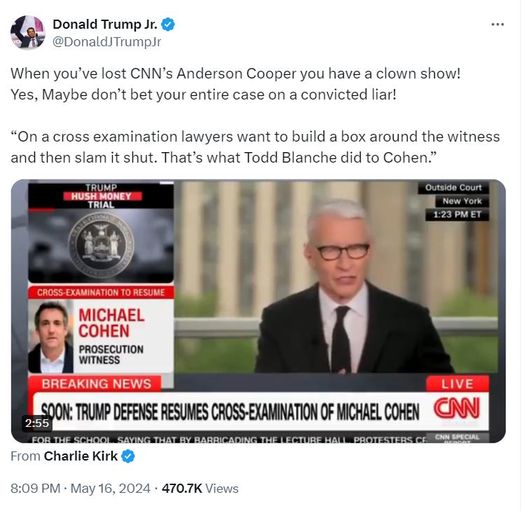
Task: Open the three-dot more options menu
Action: tap(497, 24)
